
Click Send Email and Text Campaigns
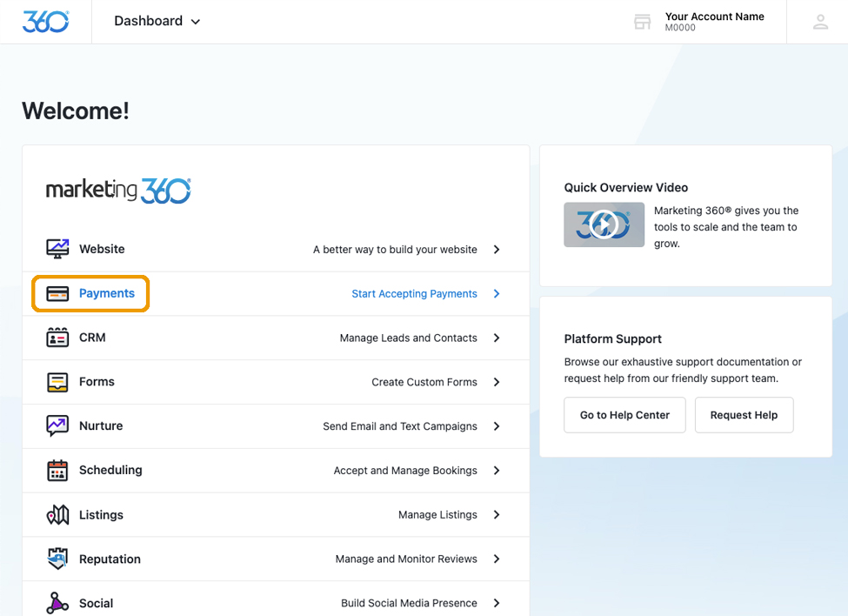[x=400, y=426]
